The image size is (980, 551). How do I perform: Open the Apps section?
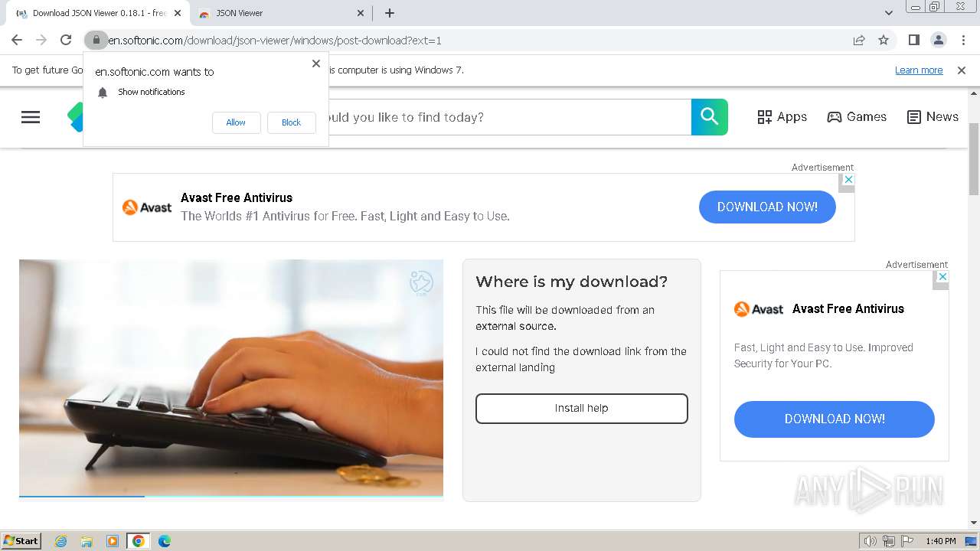782,117
